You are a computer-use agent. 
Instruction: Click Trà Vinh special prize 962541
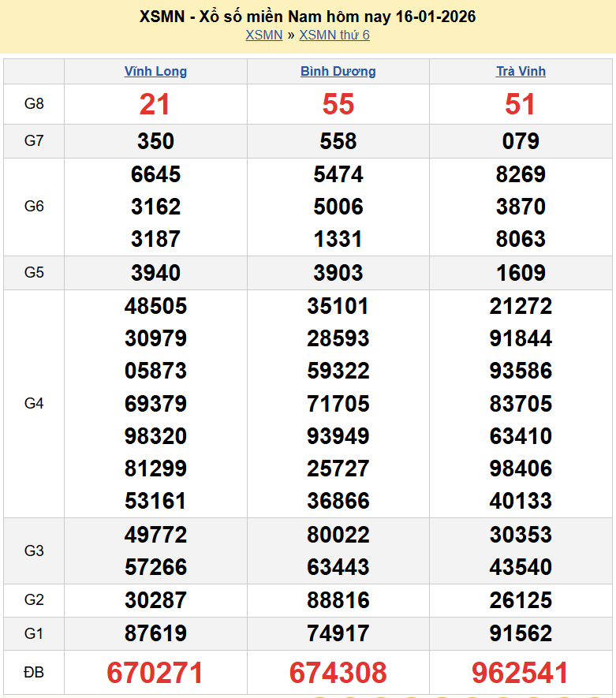pos(521,673)
